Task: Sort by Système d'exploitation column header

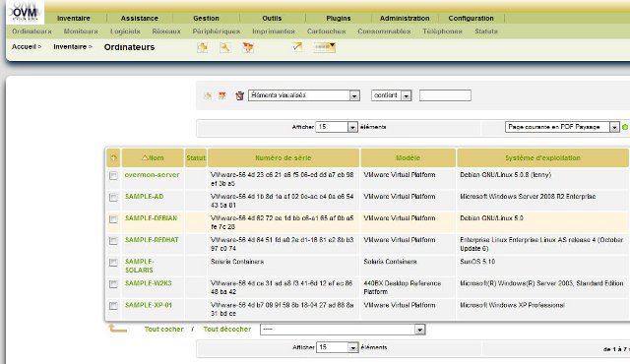Action: click(x=542, y=157)
